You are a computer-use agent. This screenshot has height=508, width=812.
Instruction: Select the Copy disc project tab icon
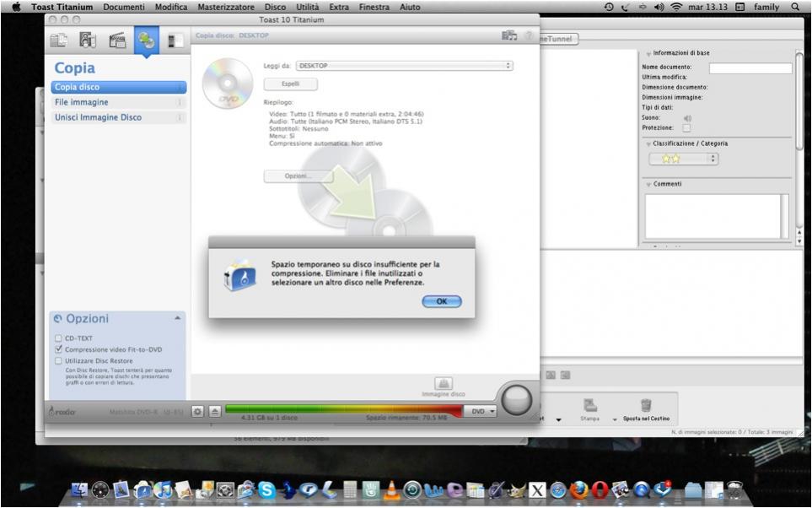[x=147, y=40]
